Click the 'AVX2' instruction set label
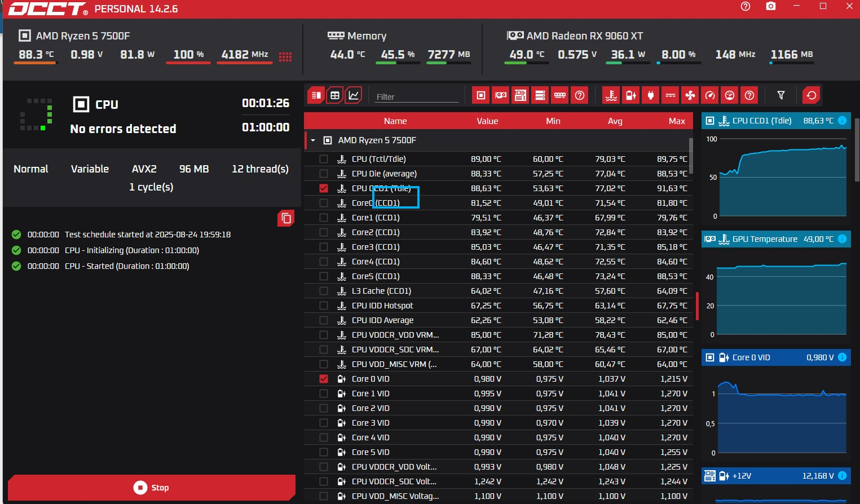Screen dimensions: 860x504 click(x=144, y=169)
